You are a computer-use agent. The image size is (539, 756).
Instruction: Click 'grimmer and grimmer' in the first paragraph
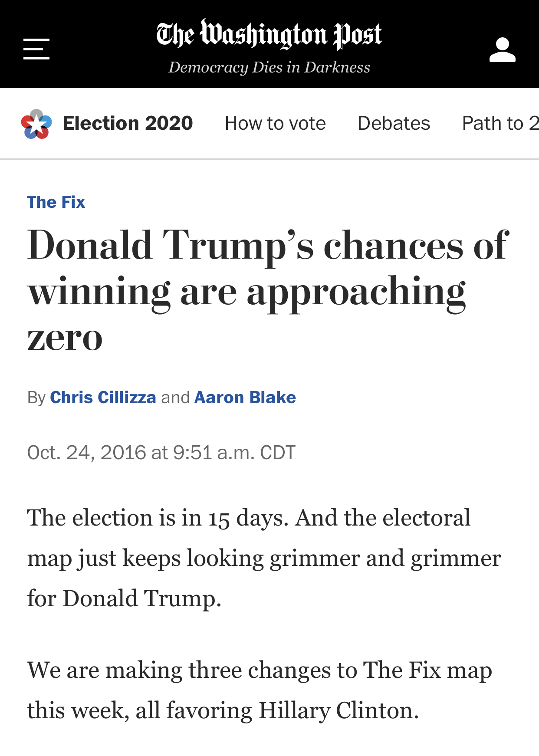(385, 558)
